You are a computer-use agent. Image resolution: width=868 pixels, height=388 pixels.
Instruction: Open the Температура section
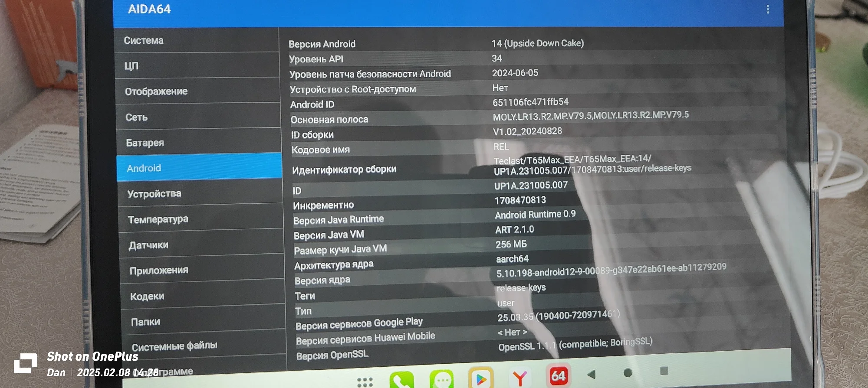[201, 219]
